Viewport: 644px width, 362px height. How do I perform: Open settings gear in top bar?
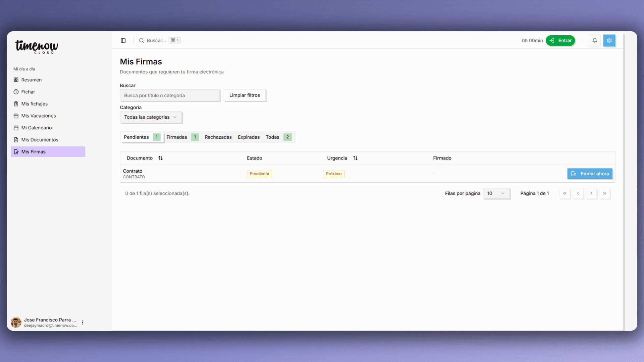(x=609, y=41)
